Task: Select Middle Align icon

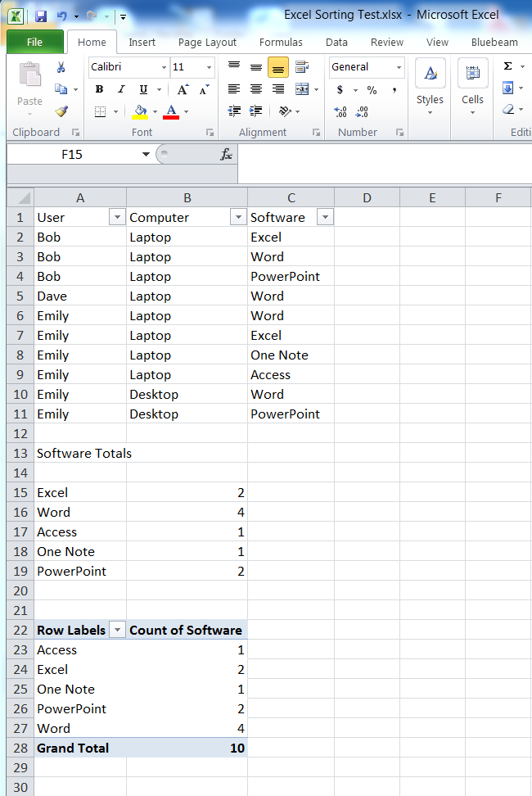Action: pos(256,67)
